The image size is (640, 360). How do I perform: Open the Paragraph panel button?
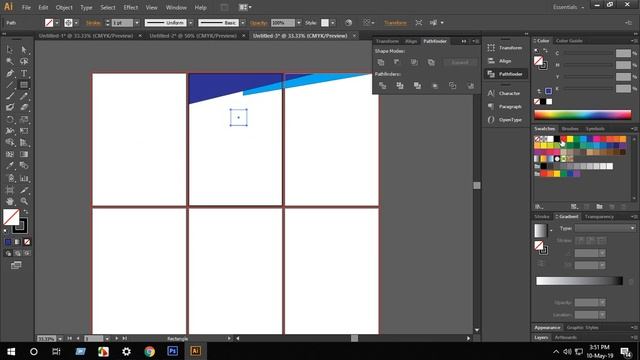(505, 107)
